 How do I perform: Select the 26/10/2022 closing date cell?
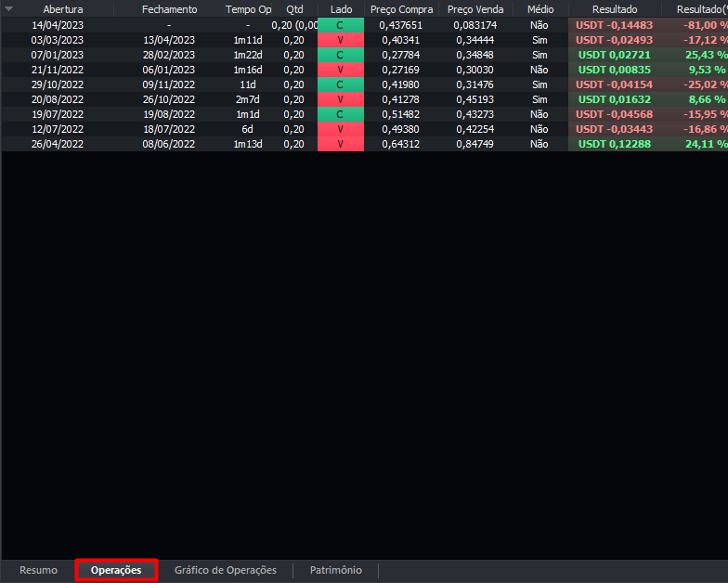pyautogui.click(x=169, y=99)
